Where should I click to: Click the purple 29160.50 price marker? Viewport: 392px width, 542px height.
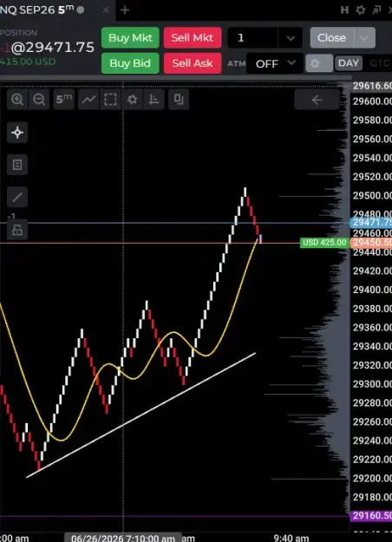click(x=371, y=516)
